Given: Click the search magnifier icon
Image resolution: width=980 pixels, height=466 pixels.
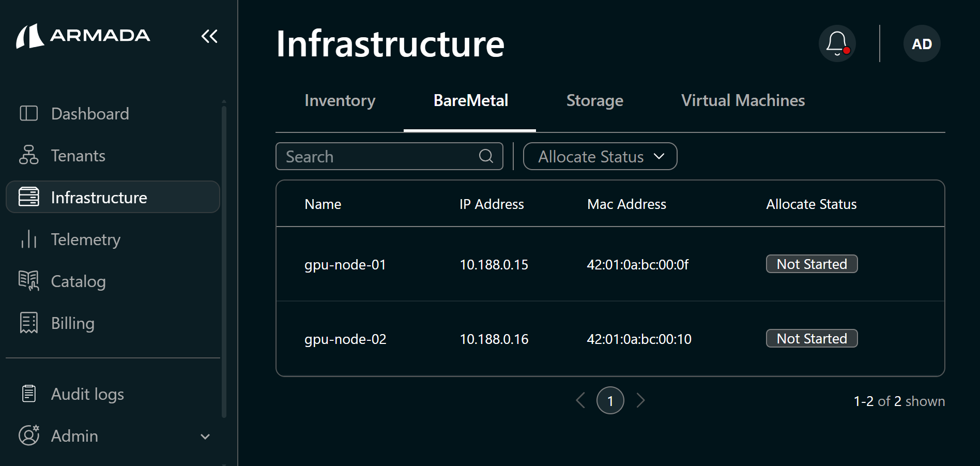Looking at the screenshot, I should (486, 156).
